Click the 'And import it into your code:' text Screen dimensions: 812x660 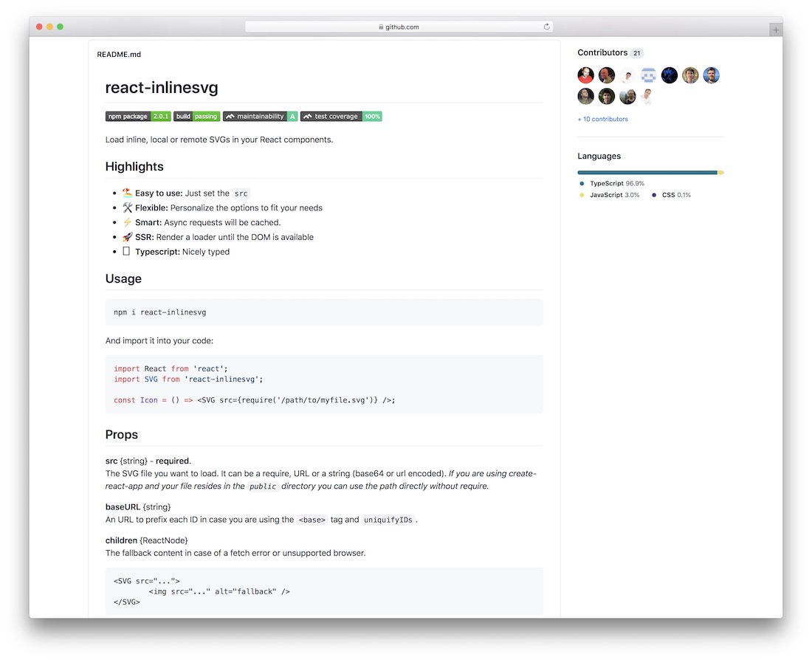(159, 340)
